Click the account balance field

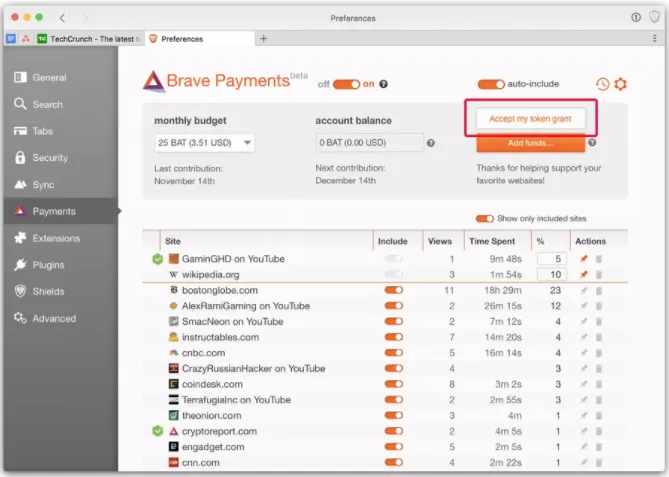pos(369,143)
